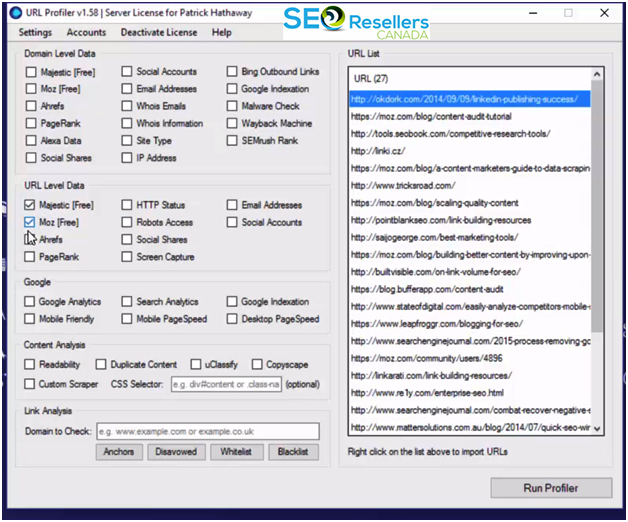The image size is (628, 522).
Task: Check domain-level Social Accounts box
Action: pos(127,71)
